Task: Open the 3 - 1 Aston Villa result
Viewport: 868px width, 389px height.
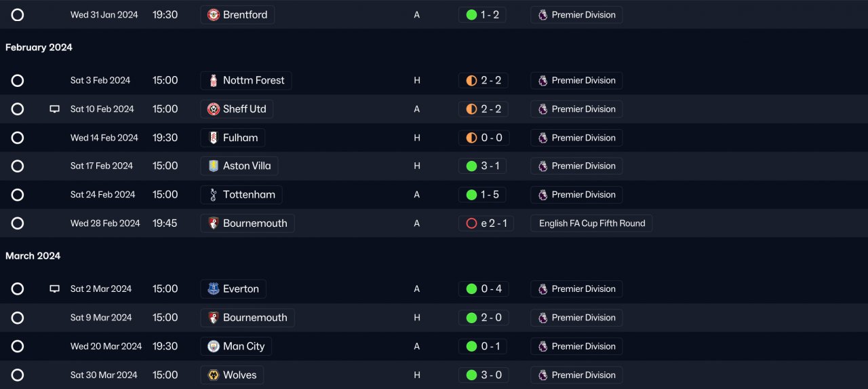Action: tap(483, 166)
